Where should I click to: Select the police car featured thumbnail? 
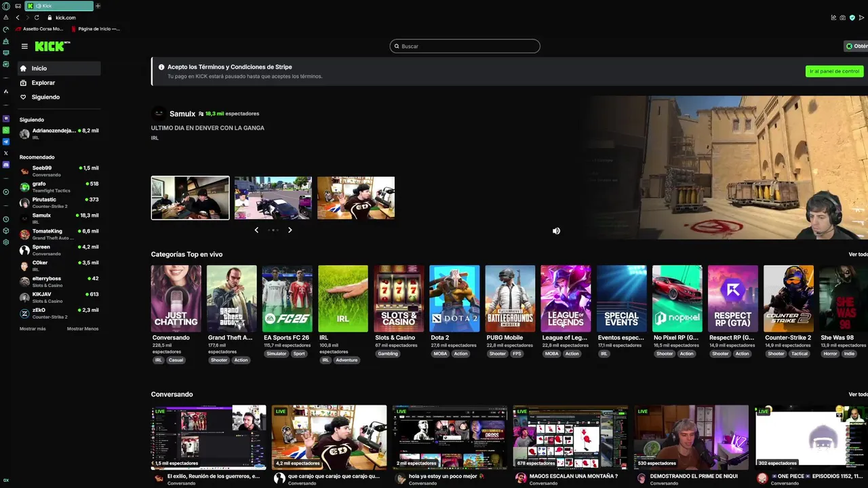273,198
